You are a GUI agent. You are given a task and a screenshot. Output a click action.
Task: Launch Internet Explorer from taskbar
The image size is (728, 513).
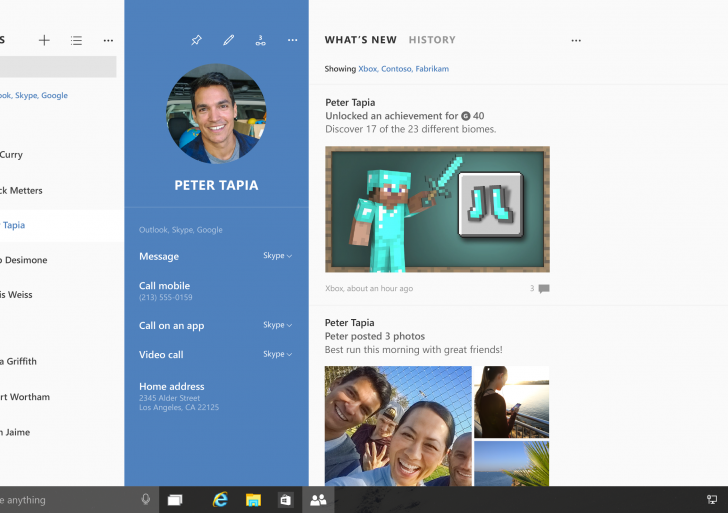(220, 500)
